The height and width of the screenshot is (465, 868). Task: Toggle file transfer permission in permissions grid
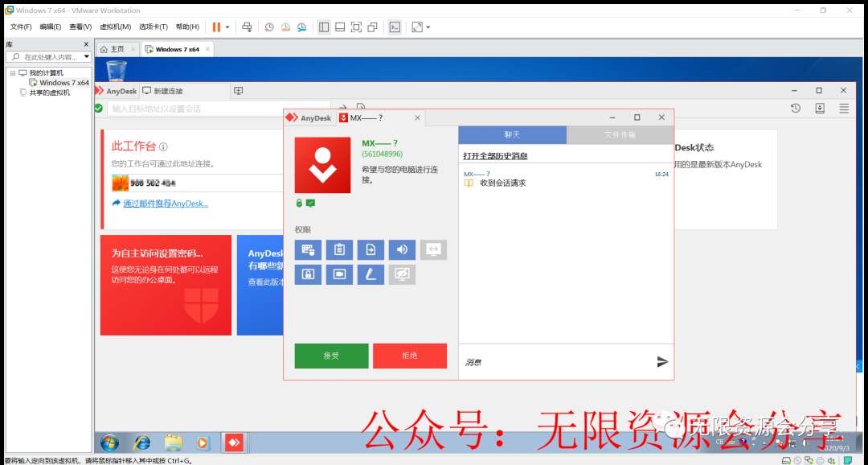pos(371,250)
